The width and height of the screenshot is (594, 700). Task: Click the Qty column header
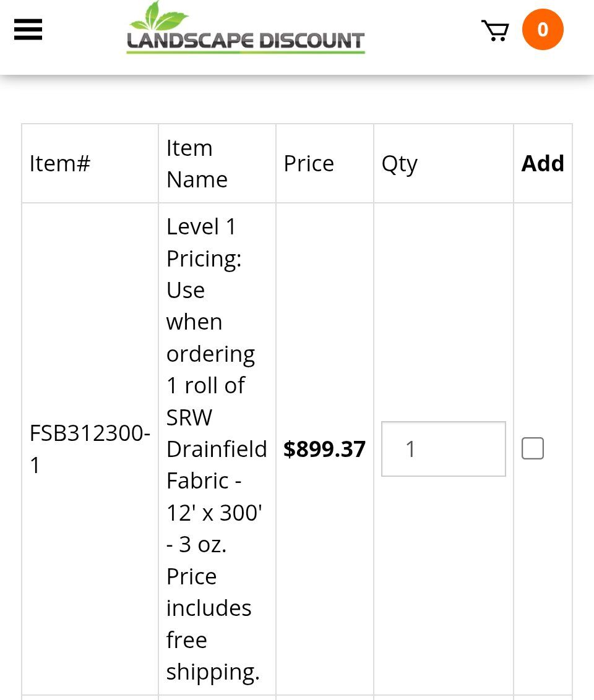399,164
